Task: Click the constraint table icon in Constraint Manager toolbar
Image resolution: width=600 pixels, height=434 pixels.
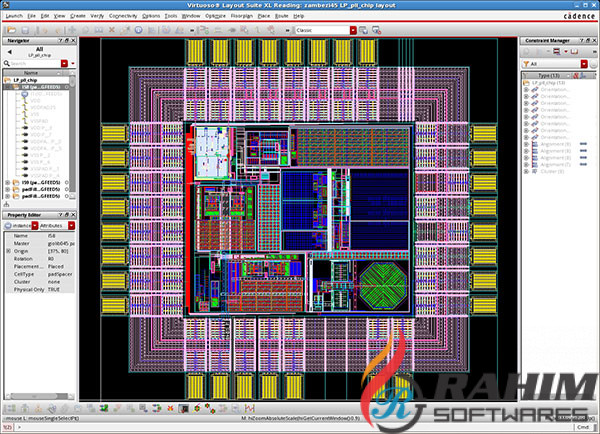Action: [557, 52]
